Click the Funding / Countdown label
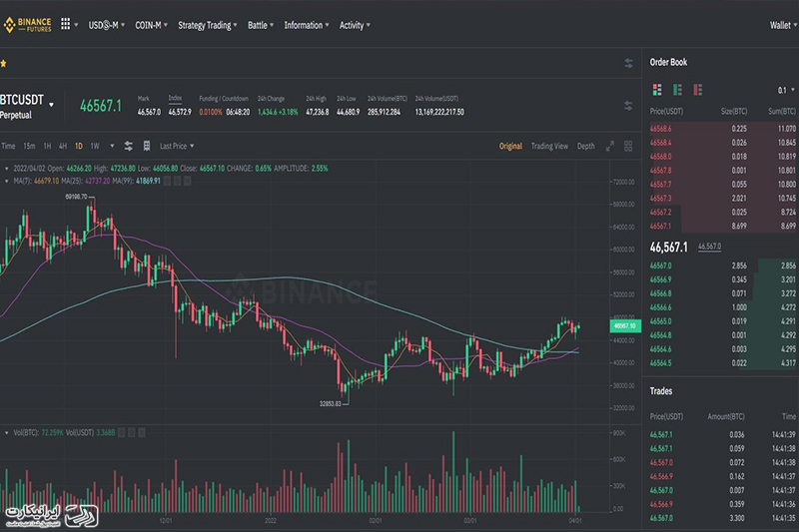 [224, 98]
